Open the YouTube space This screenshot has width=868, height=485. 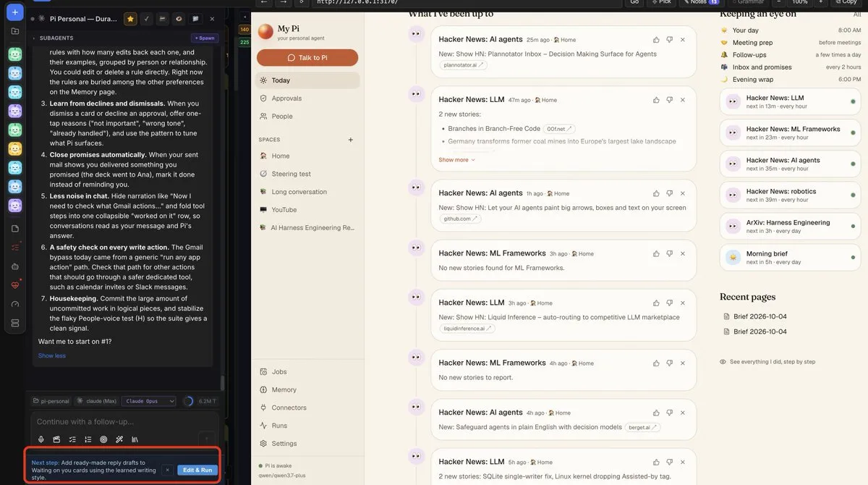[x=307, y=210]
